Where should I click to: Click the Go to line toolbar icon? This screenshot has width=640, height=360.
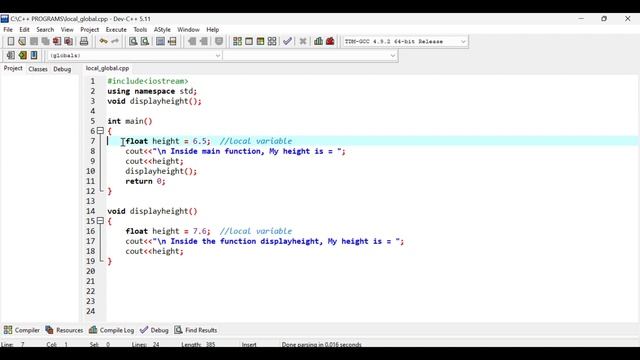(x=172, y=41)
